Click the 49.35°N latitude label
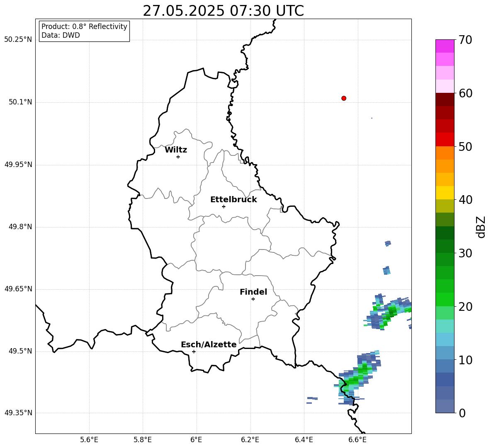The image size is (491, 448). 18,413
